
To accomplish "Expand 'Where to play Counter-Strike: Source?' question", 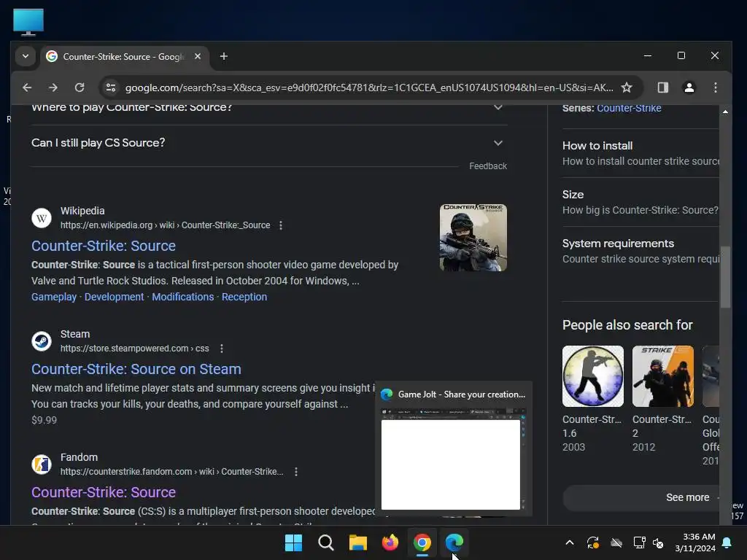I will point(269,108).
